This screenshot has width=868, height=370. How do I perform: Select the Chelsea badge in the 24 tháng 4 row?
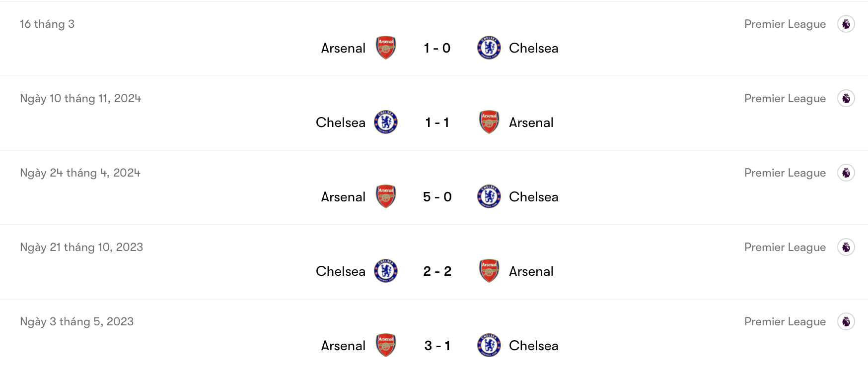[489, 196]
